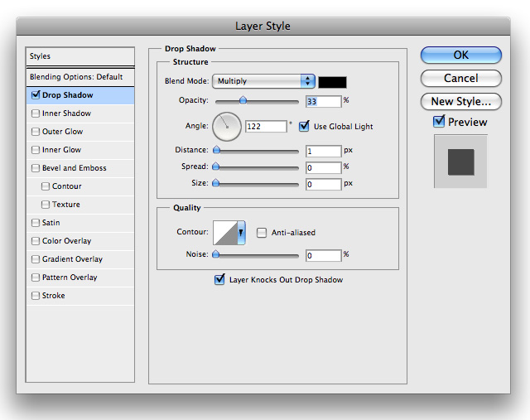Check the Contour sub-option checkbox
The image size is (530, 420).
point(46,186)
